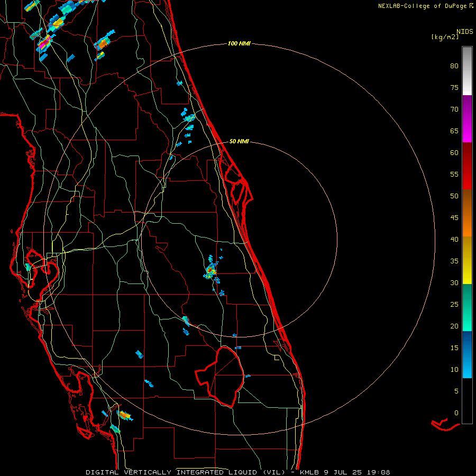The width and height of the screenshot is (476, 476).
Task: Click the 45 value on the scale
Action: click(454, 218)
